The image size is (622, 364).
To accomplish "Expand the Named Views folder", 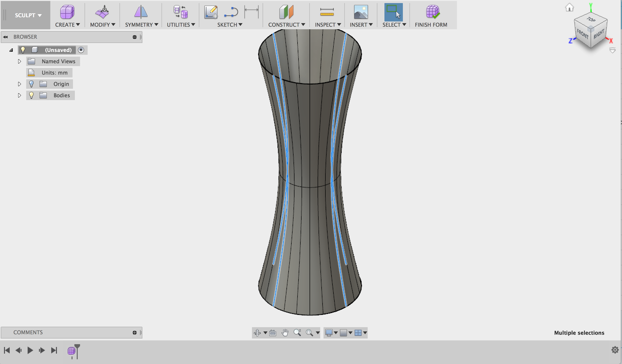I will (x=20, y=61).
